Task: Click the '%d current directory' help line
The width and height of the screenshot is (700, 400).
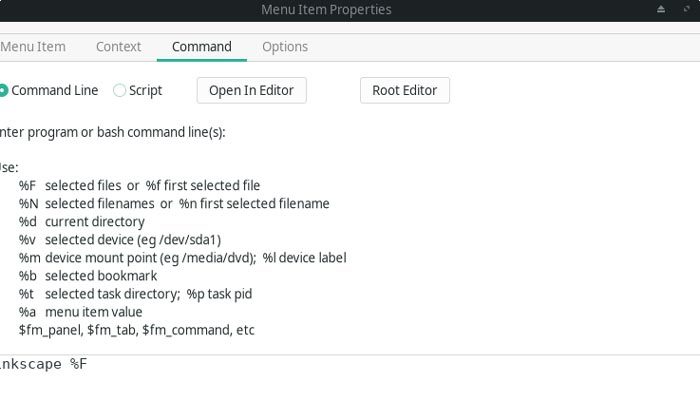Action: [x=82, y=221]
